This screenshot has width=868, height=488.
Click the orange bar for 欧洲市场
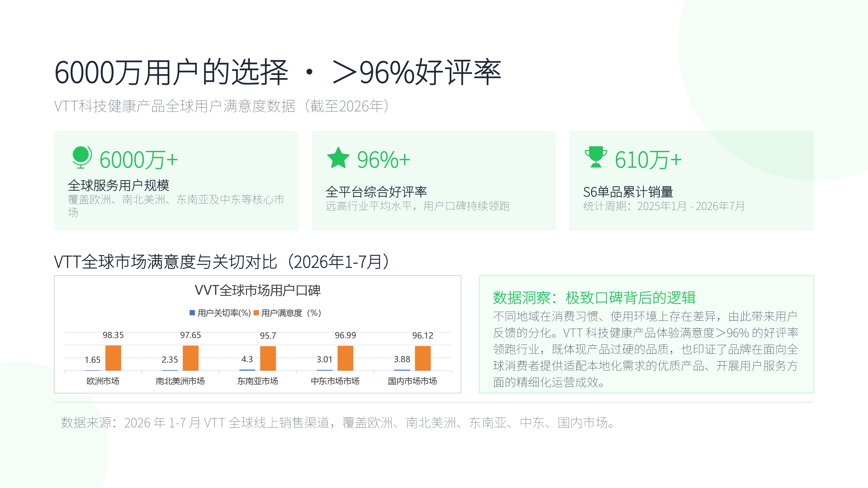(113, 358)
